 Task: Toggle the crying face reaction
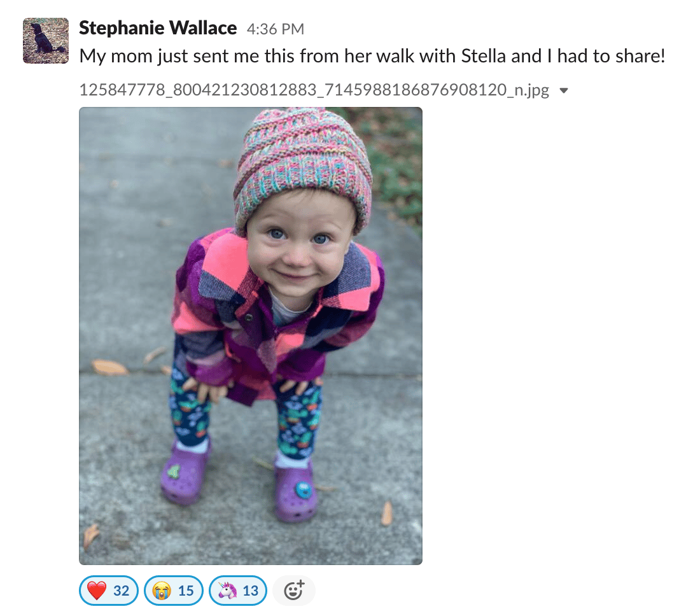tap(173, 591)
